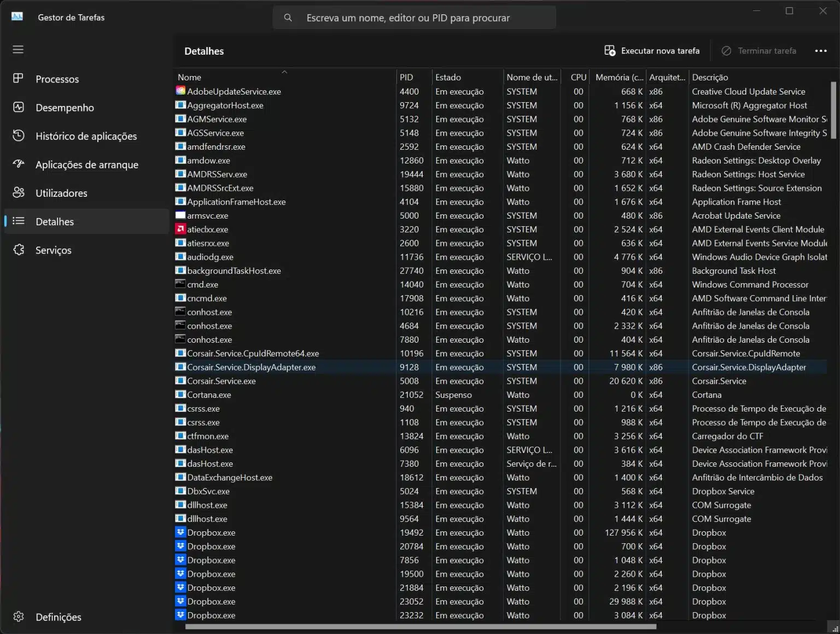Select the cncmd.exe process
The image size is (840, 634).
[x=501, y=298]
